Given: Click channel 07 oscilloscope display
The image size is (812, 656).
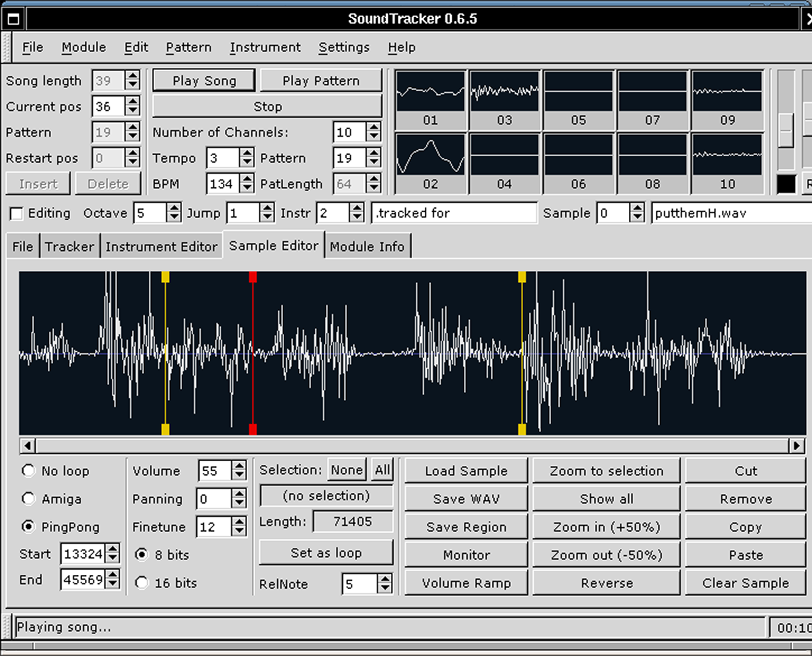Looking at the screenshot, I should (652, 91).
